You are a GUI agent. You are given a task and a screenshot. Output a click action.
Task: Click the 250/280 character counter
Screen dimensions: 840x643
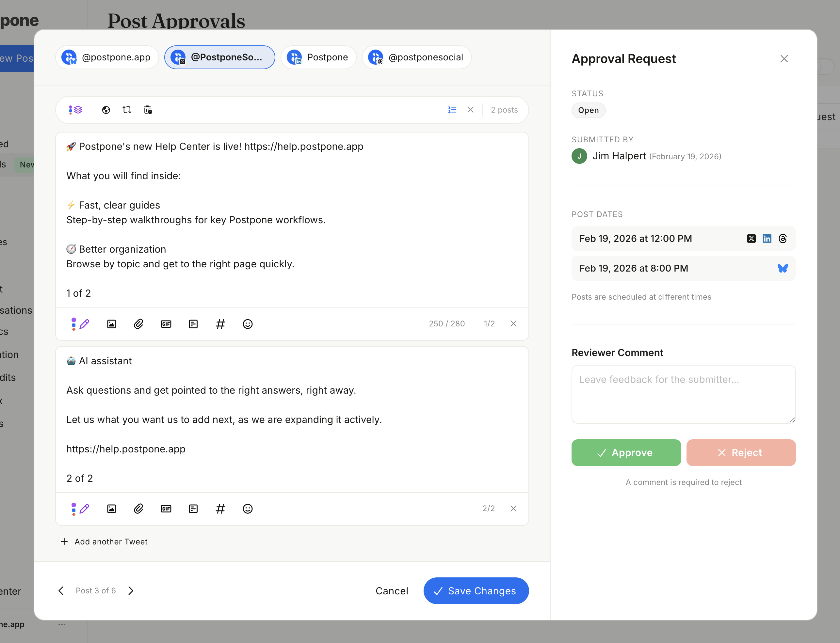(x=447, y=324)
